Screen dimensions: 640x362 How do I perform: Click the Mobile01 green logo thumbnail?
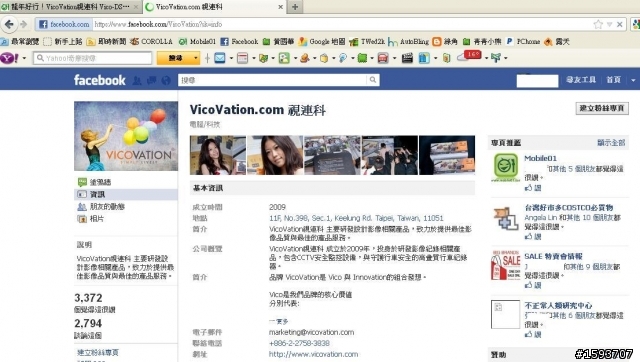[506, 167]
